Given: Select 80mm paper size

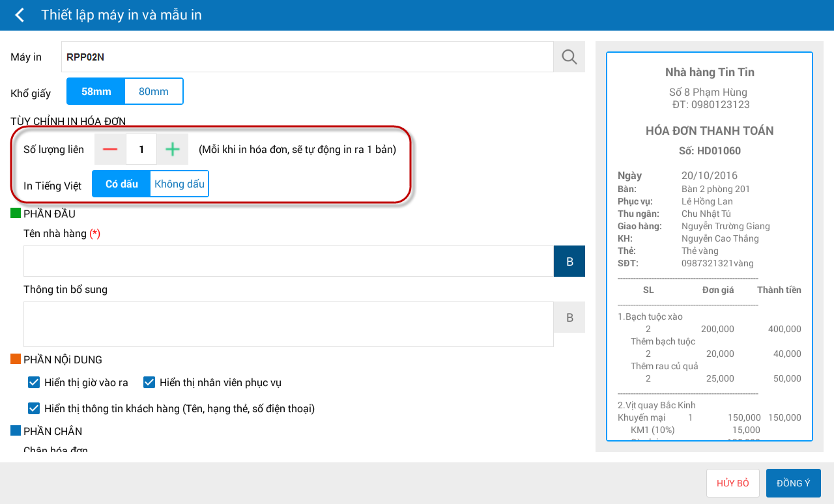Looking at the screenshot, I should coord(154,91).
